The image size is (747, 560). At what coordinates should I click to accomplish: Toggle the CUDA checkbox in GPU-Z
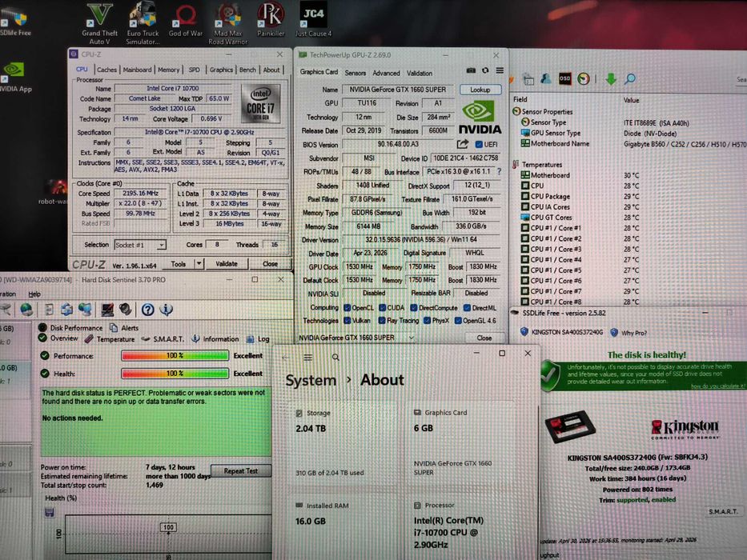point(382,308)
